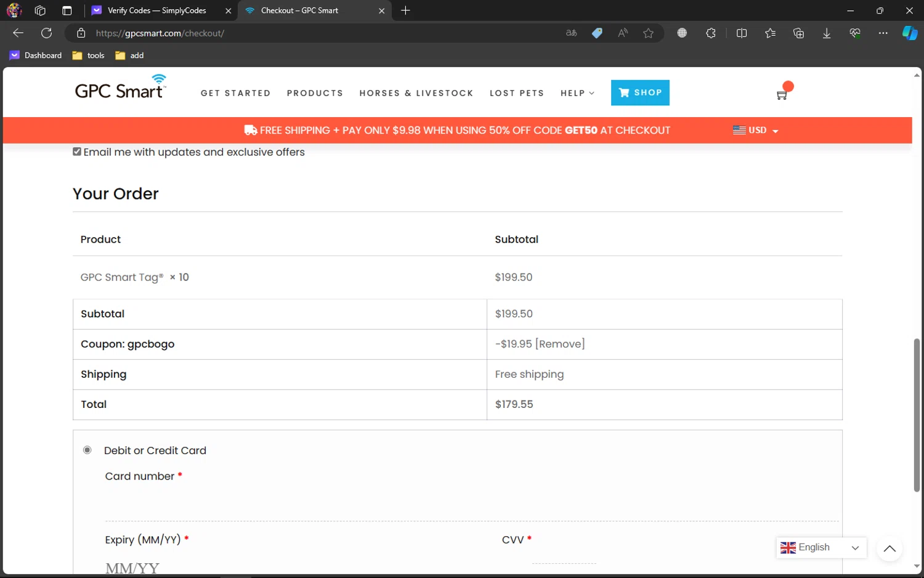Open the GET STARTED menu item

click(x=235, y=93)
